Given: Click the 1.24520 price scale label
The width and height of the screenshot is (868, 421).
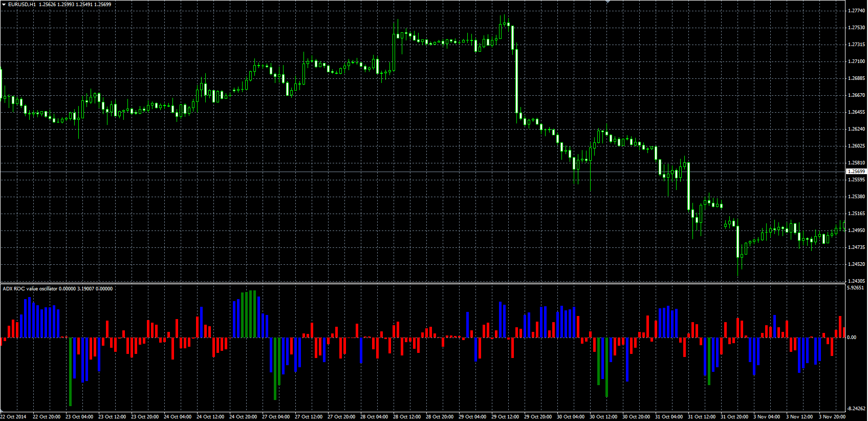Looking at the screenshot, I should pos(857,264).
